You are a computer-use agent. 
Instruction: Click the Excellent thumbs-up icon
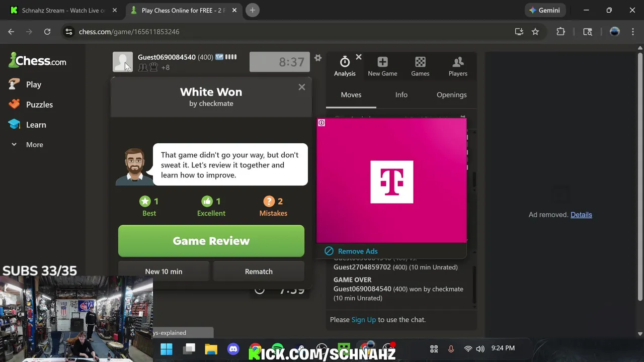[207, 201]
